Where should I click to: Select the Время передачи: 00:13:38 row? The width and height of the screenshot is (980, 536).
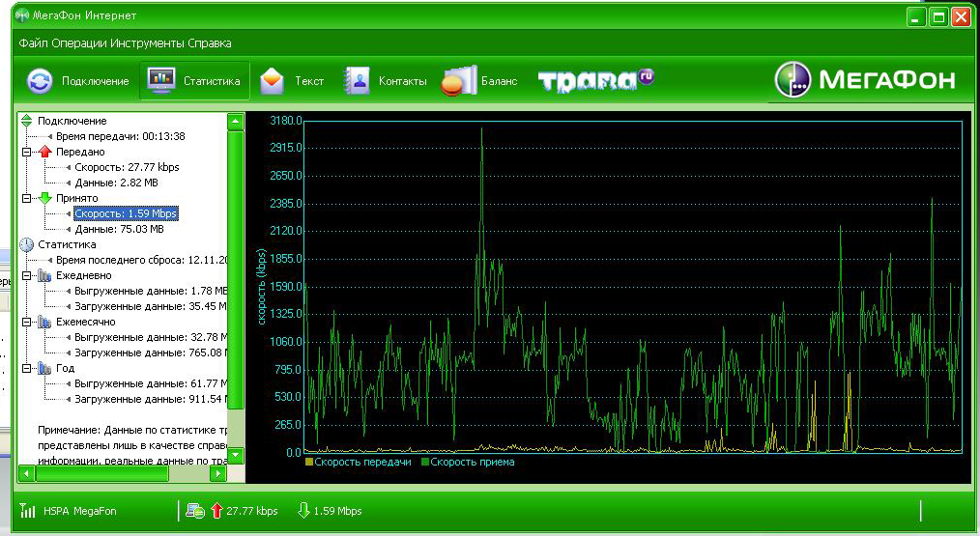point(120,136)
